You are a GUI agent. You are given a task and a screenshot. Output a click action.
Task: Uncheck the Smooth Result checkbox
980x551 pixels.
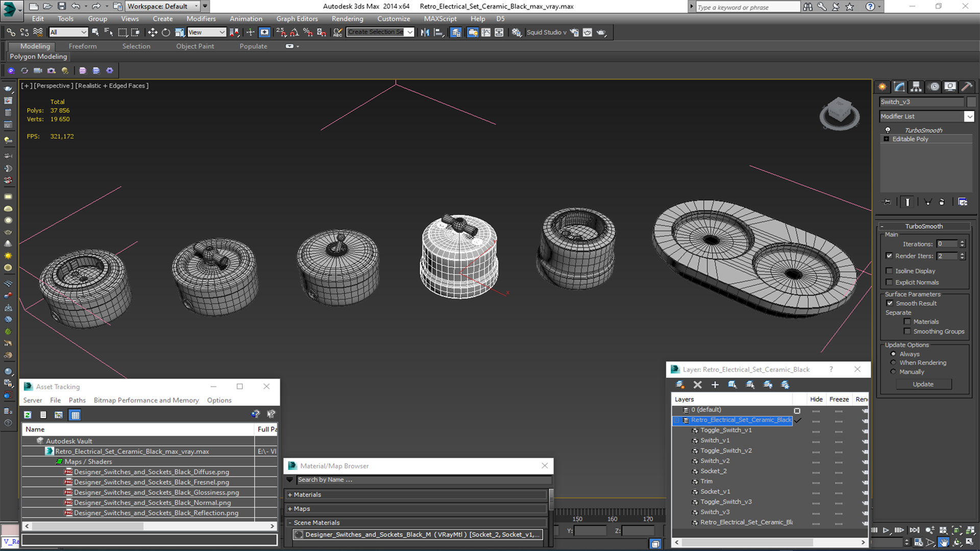coord(890,303)
